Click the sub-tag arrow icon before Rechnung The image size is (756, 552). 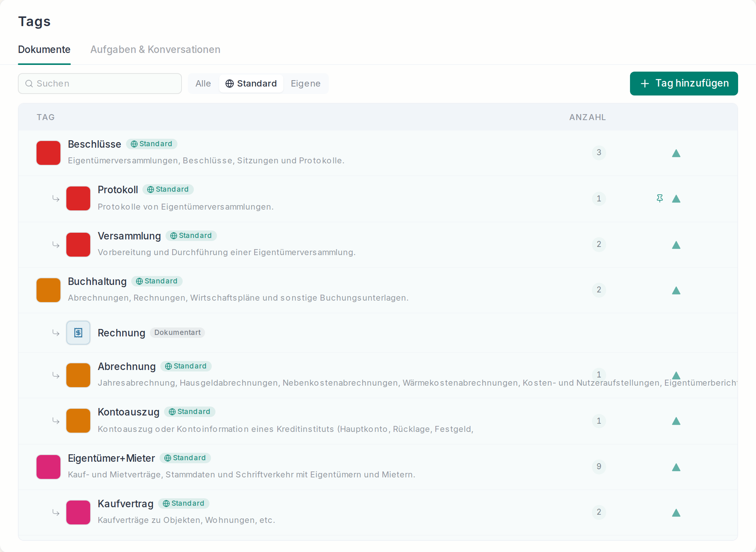click(56, 333)
